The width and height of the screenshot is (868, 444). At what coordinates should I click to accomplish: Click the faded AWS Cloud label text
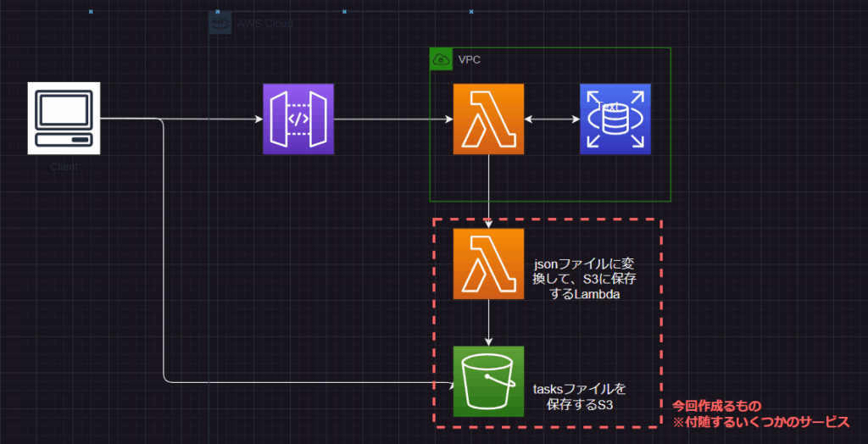[264, 24]
